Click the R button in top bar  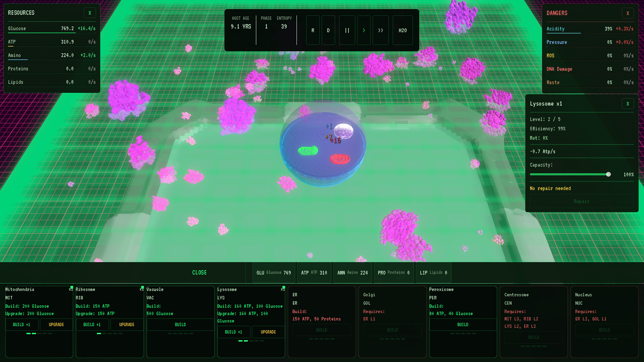313,30
